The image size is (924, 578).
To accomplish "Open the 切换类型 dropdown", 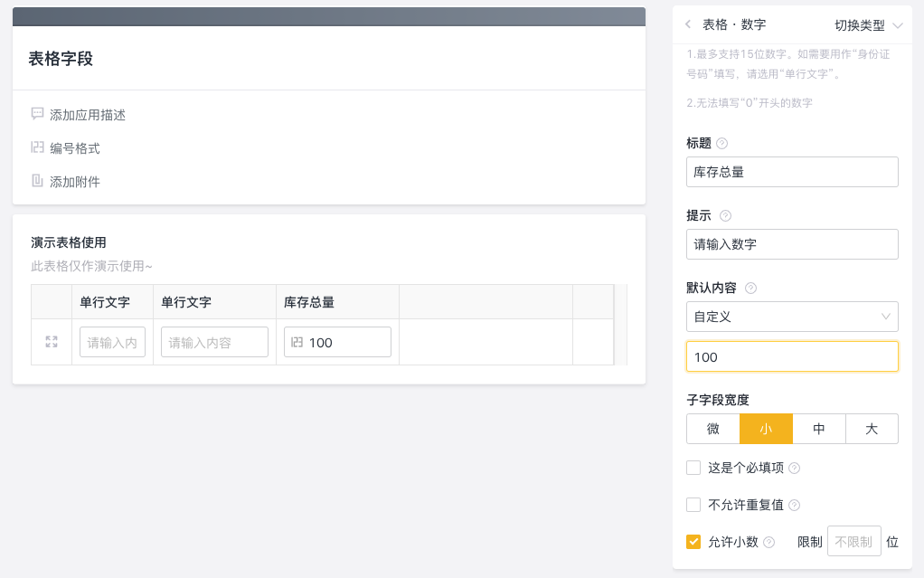I will [x=869, y=25].
